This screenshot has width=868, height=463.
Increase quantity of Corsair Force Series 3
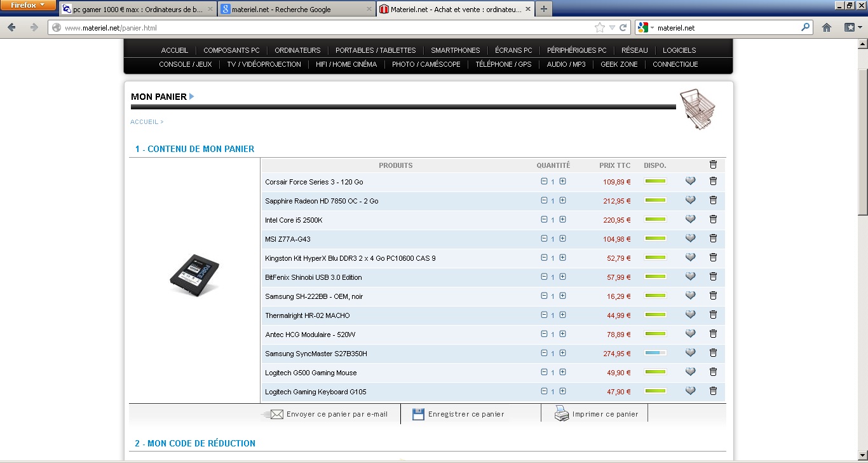pyautogui.click(x=562, y=181)
